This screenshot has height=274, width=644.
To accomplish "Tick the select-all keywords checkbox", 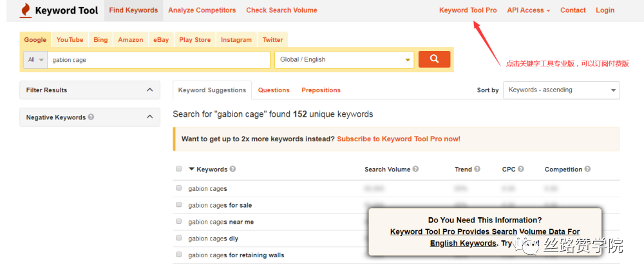I will [178, 169].
